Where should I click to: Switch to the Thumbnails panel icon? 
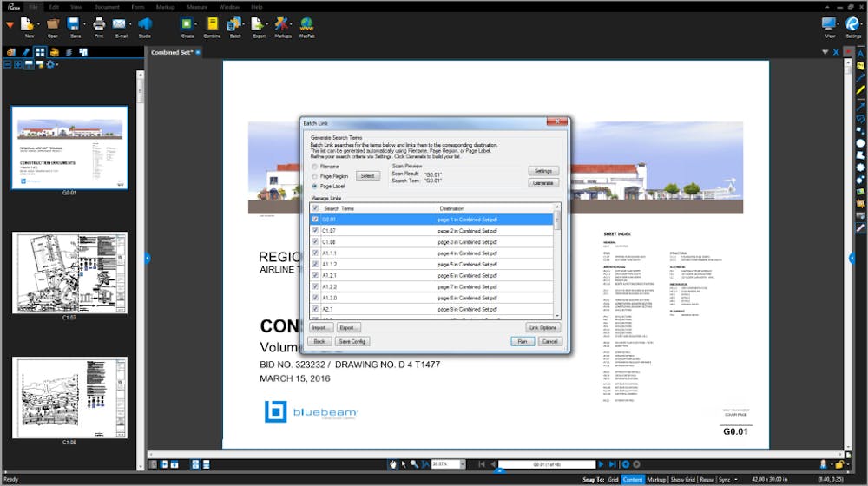(x=40, y=52)
